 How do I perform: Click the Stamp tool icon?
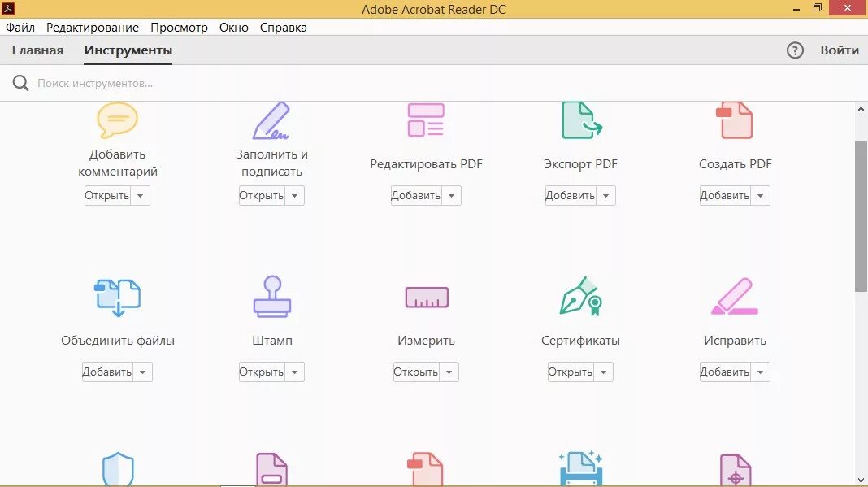pyautogui.click(x=271, y=297)
